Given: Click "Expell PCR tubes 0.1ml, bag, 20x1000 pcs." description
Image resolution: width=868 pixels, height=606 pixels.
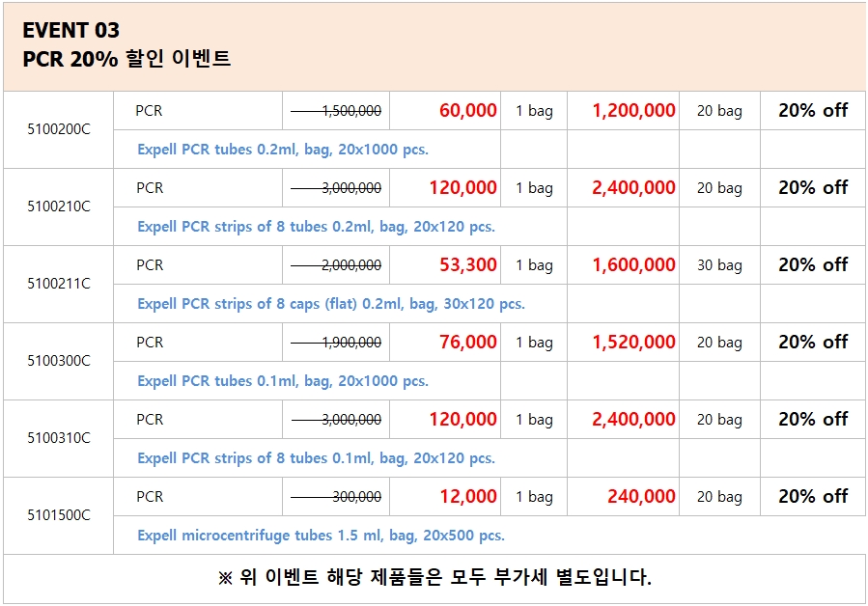Looking at the screenshot, I should [x=283, y=381].
